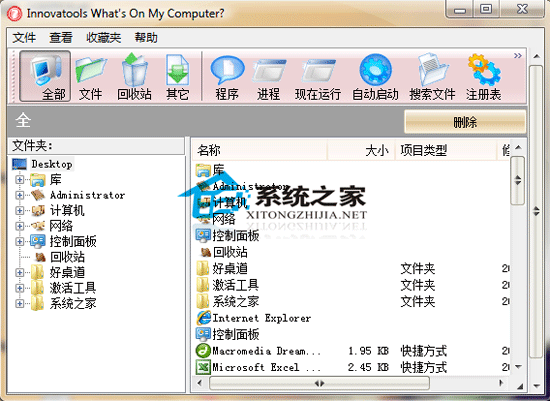Viewport: 550px width, 401px height.
Task: Open the 文件 folder toolbar icon
Action: coord(90,76)
